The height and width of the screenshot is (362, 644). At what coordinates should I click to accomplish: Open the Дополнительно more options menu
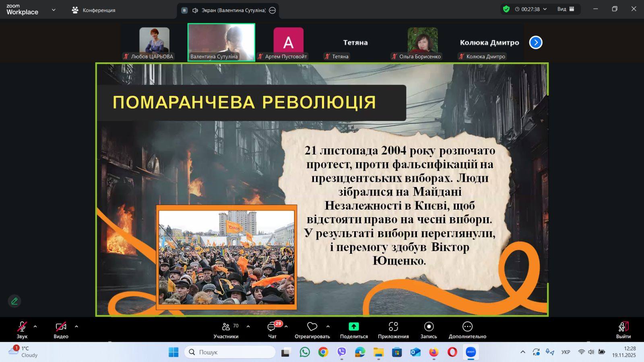click(x=467, y=330)
